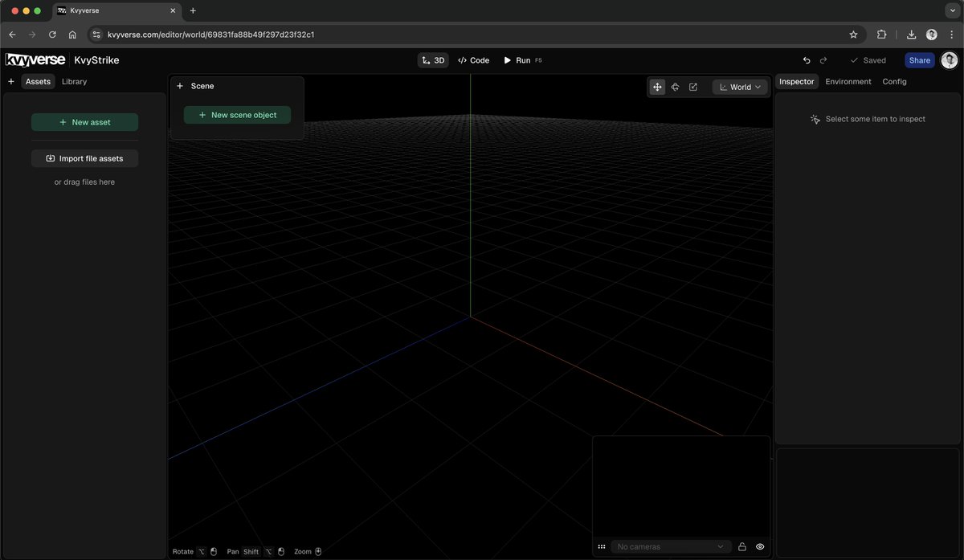Open the user avatar menu

[950, 60]
